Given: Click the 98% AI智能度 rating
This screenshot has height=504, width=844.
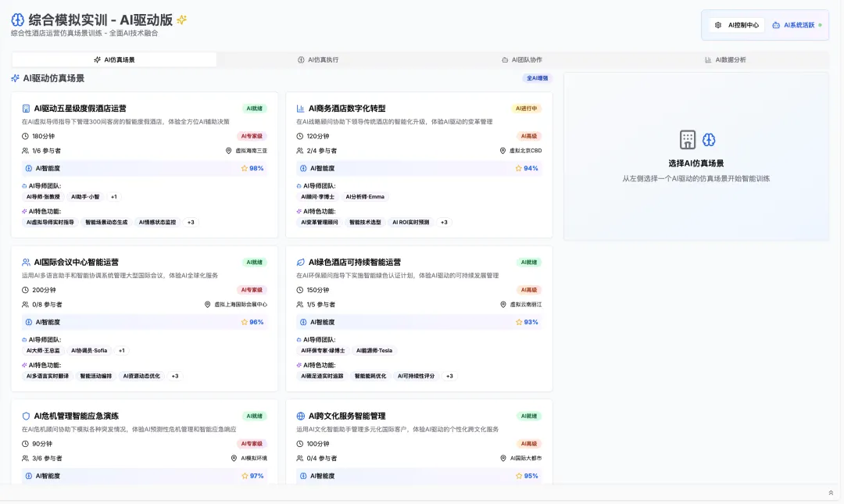Looking at the screenshot, I should tap(258, 168).
